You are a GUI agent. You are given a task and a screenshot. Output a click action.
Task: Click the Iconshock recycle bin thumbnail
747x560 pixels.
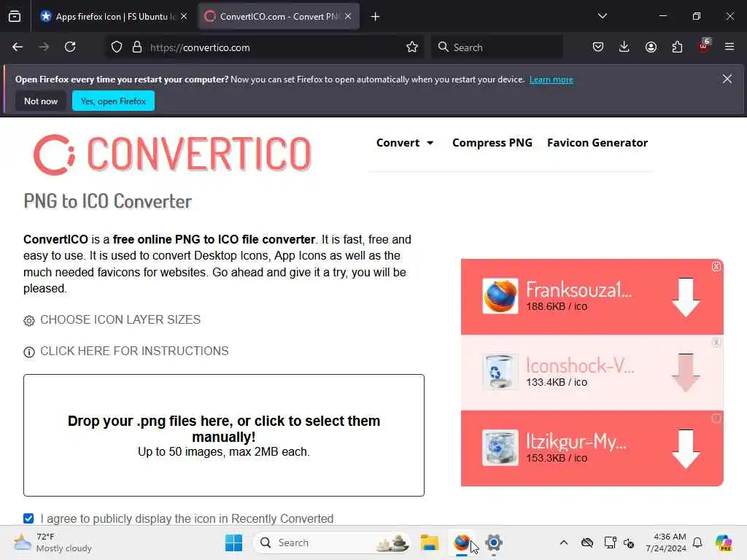click(500, 372)
